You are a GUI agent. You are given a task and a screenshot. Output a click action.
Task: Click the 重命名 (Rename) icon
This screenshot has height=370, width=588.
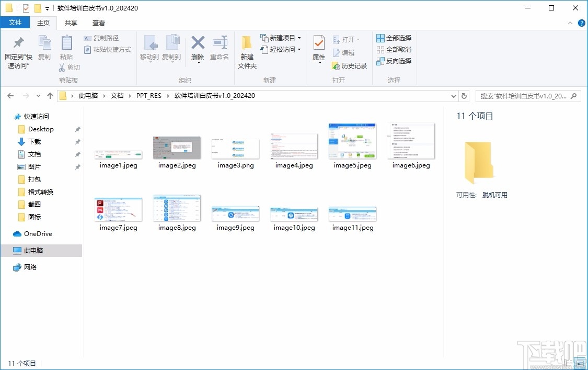point(220,47)
